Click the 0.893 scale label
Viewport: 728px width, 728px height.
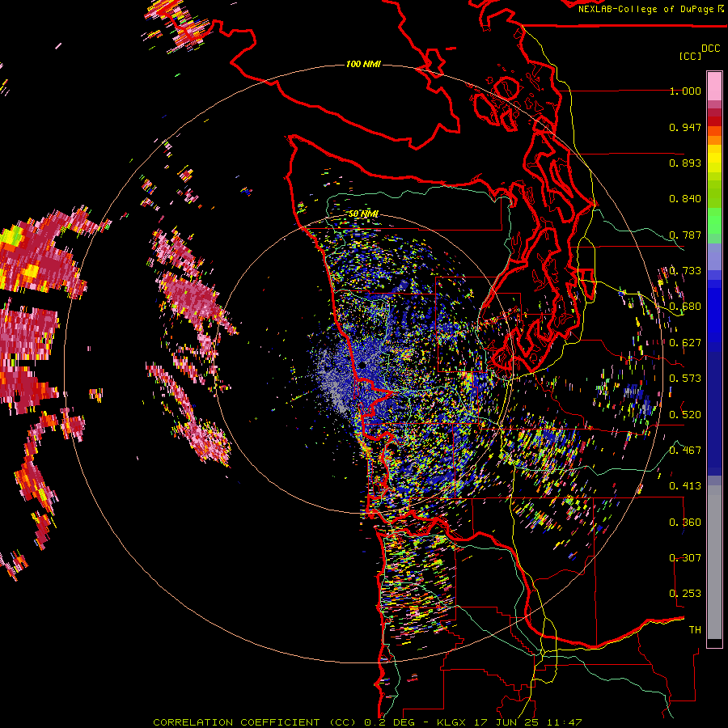685,163
